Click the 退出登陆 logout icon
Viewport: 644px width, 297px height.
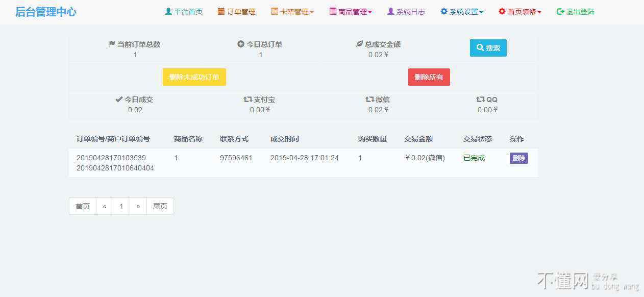(560, 11)
